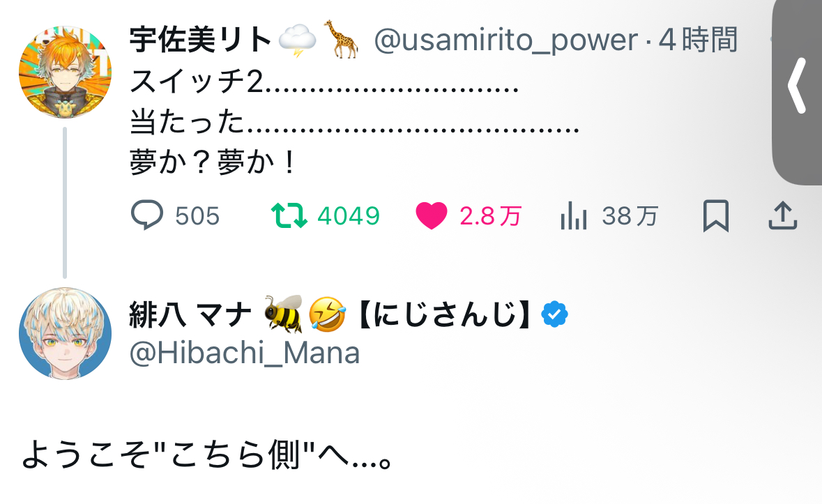Open the @Hibachi_Mana handle link
822x504 pixels.
pyautogui.click(x=245, y=353)
